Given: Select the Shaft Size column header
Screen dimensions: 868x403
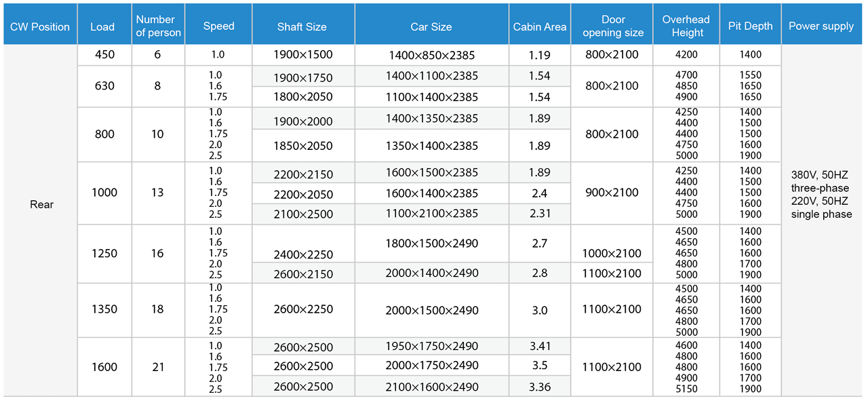Looking at the screenshot, I should coord(302,27).
